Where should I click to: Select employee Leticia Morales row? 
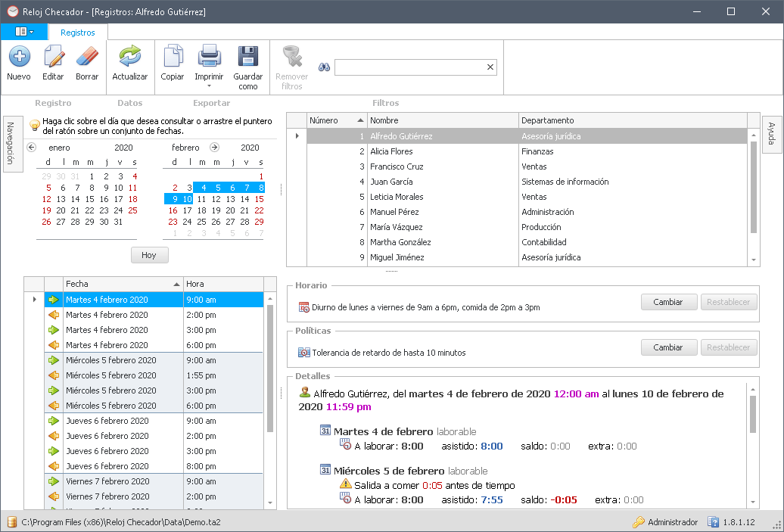click(397, 197)
